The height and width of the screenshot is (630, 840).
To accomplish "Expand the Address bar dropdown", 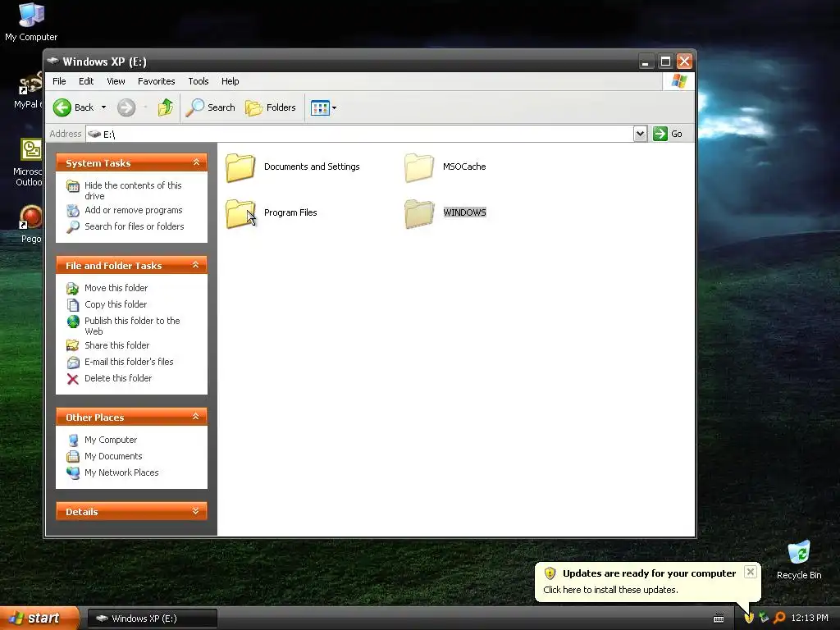I will pyautogui.click(x=640, y=134).
